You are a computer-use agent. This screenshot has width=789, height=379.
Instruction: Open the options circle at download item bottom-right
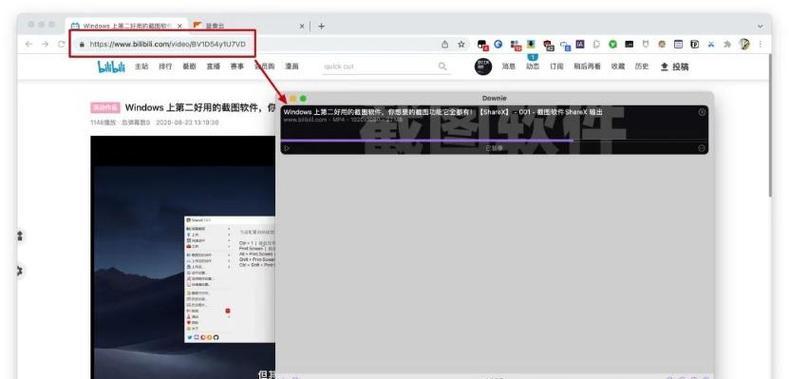[x=702, y=148]
